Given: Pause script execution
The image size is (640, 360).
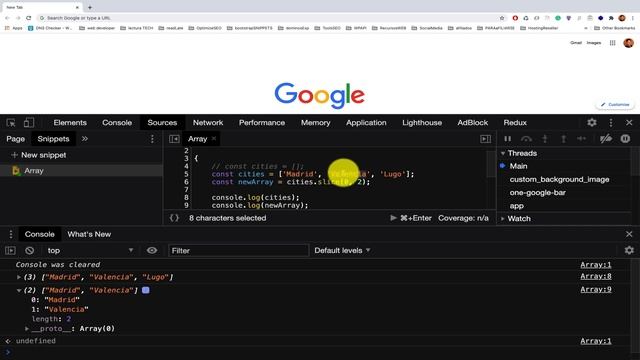Looking at the screenshot, I should click(507, 139).
